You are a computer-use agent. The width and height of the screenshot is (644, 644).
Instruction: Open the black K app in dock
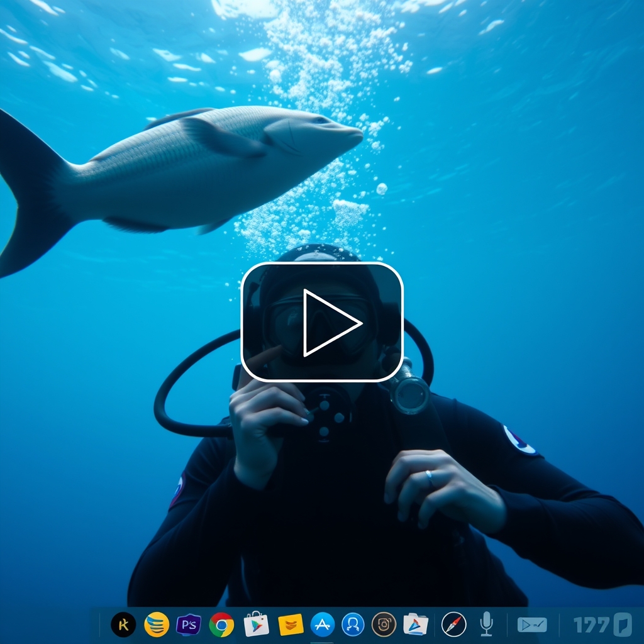click(123, 625)
